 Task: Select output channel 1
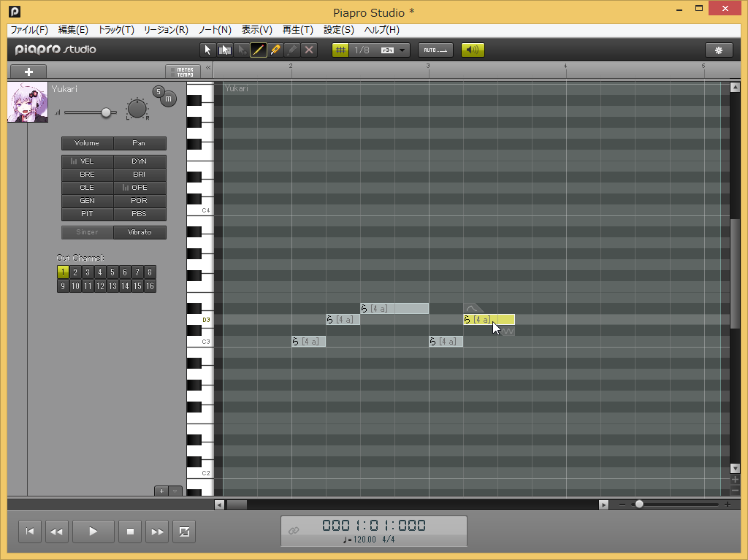[63, 272]
